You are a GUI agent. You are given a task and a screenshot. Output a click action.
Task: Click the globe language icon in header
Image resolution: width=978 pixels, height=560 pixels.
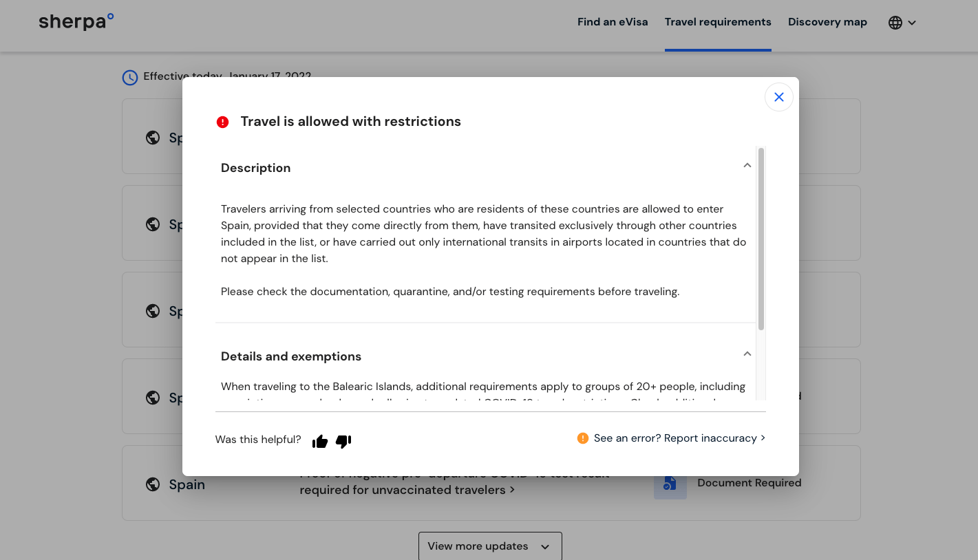click(895, 23)
